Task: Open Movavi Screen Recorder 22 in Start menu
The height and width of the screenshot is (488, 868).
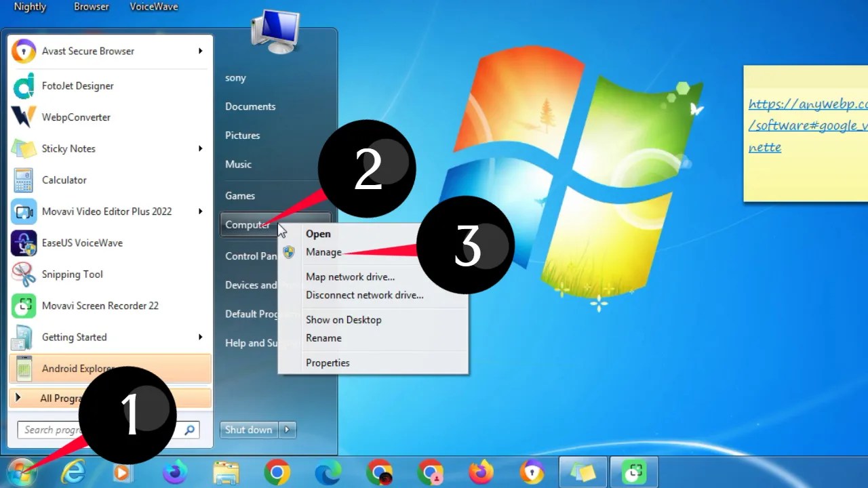Action: 108,306
